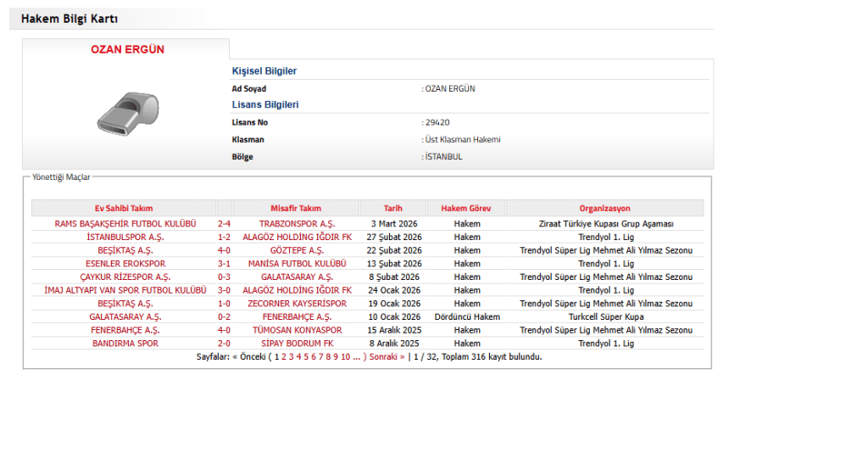Open TRABZONSPOR A.Ş. team link
Screen dimensions: 868x470
(297, 224)
